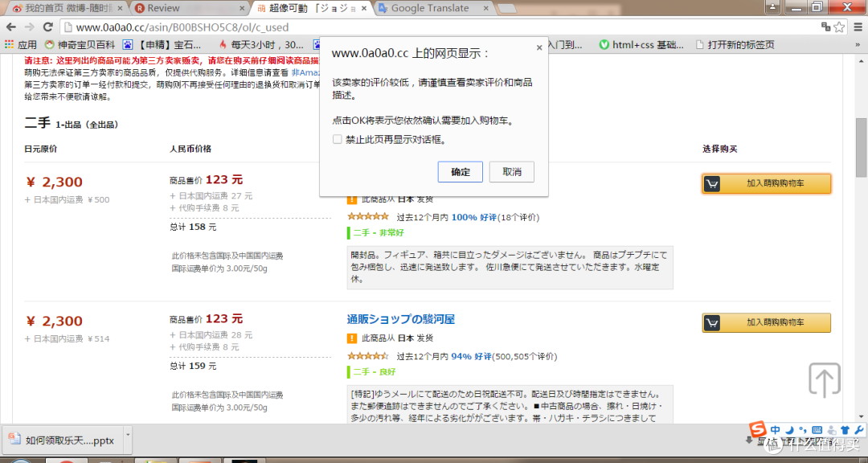Image resolution: width=868 pixels, height=463 pixels.
Task: Add first ¥2,300 item to 萌购 cart
Action: (x=767, y=183)
